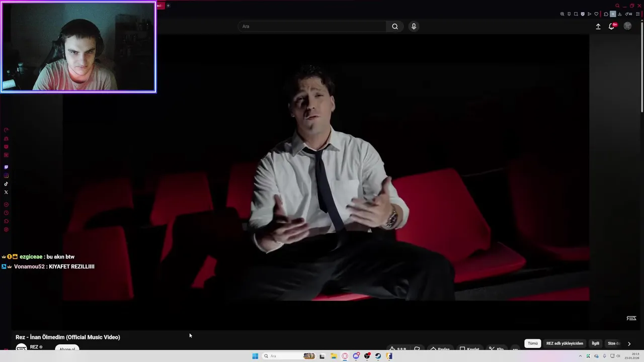
Task: Click the Windows taskbar search box
Action: 288,356
